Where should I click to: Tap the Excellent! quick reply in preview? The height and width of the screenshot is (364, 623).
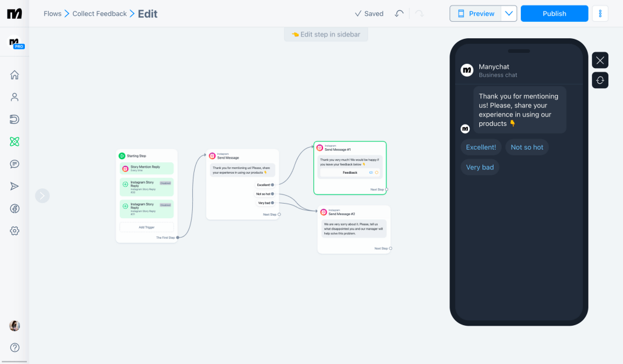481,147
